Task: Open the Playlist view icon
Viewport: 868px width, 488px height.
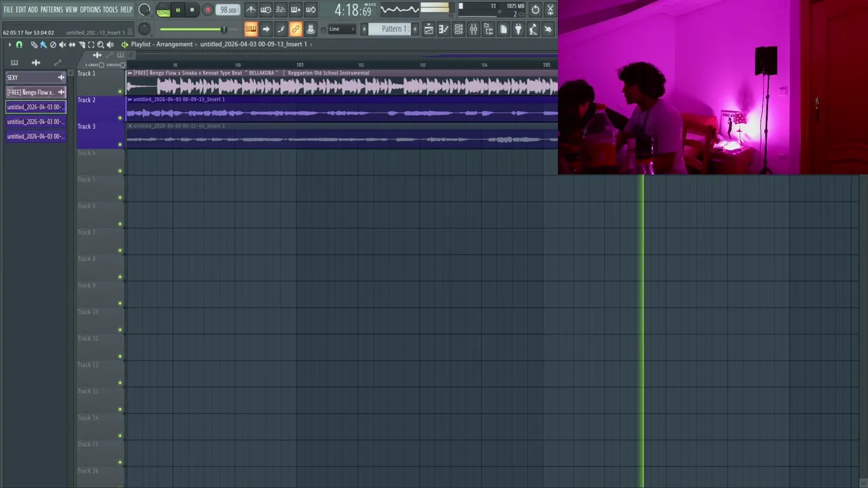Action: click(429, 29)
